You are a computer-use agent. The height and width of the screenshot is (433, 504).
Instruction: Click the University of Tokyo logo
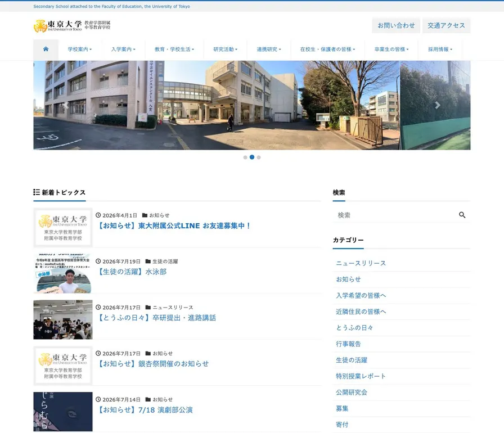coord(72,26)
